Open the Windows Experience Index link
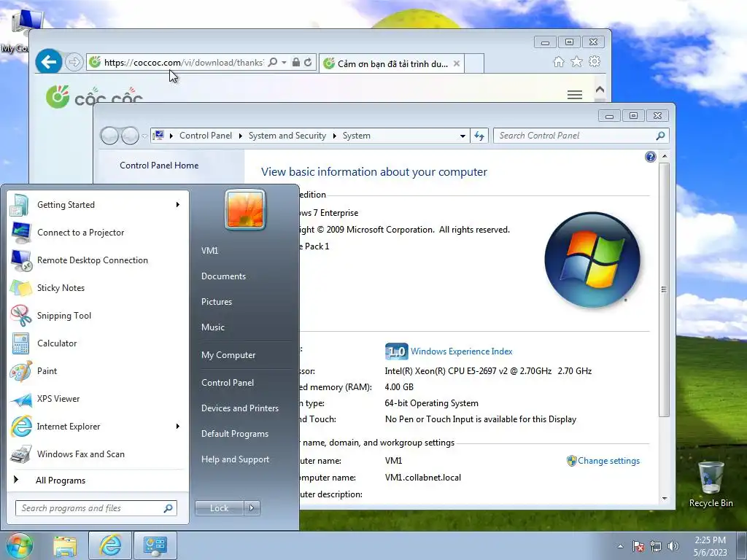This screenshot has height=560, width=747. (x=462, y=351)
